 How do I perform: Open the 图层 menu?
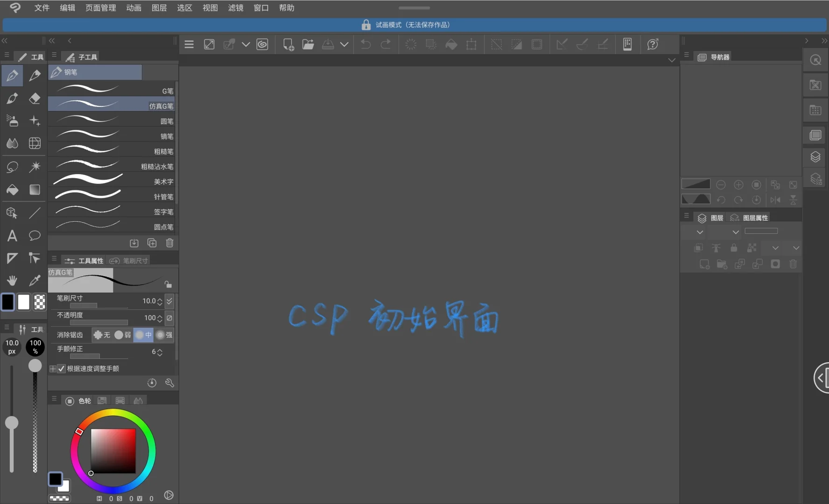[x=159, y=8]
